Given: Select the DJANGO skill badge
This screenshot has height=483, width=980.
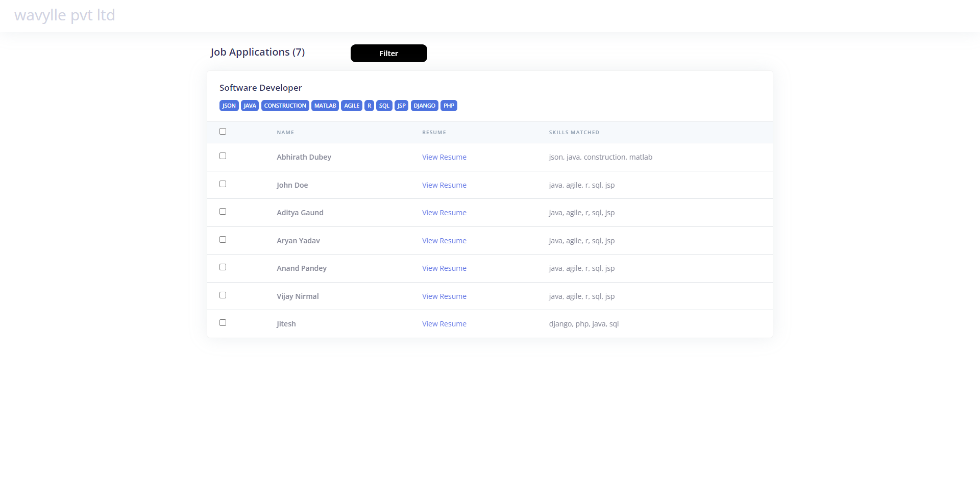Looking at the screenshot, I should tap(425, 106).
